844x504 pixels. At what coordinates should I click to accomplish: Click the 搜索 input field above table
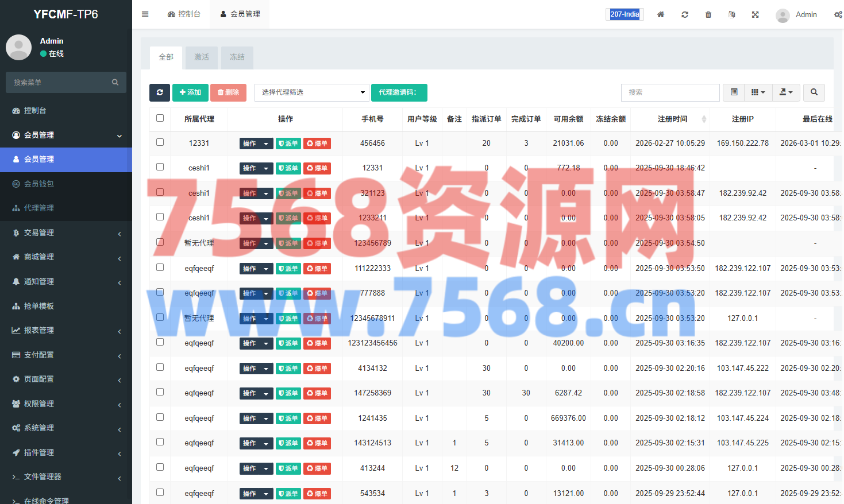(670, 92)
